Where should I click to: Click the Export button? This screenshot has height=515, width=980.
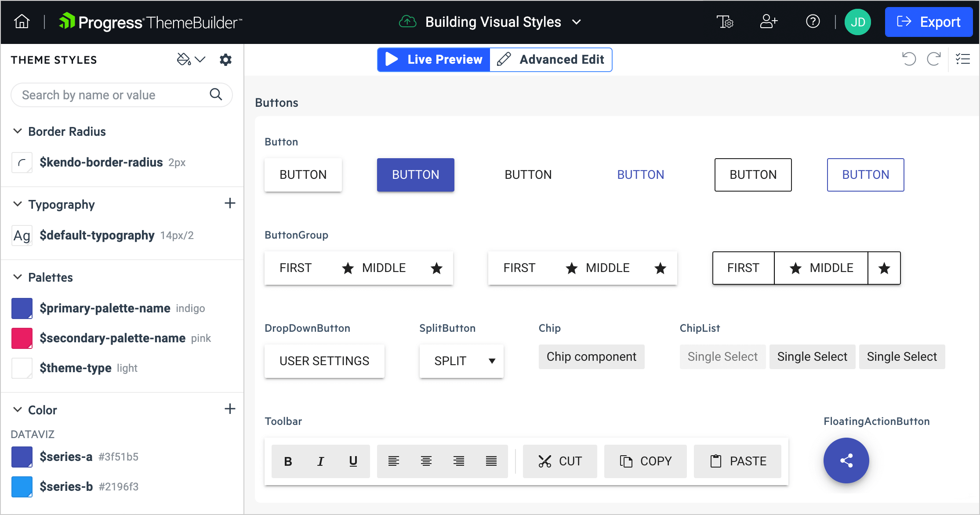[x=928, y=22]
